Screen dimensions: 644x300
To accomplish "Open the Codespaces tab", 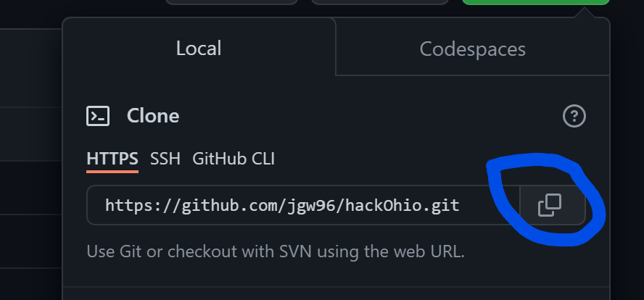I will click(x=472, y=49).
